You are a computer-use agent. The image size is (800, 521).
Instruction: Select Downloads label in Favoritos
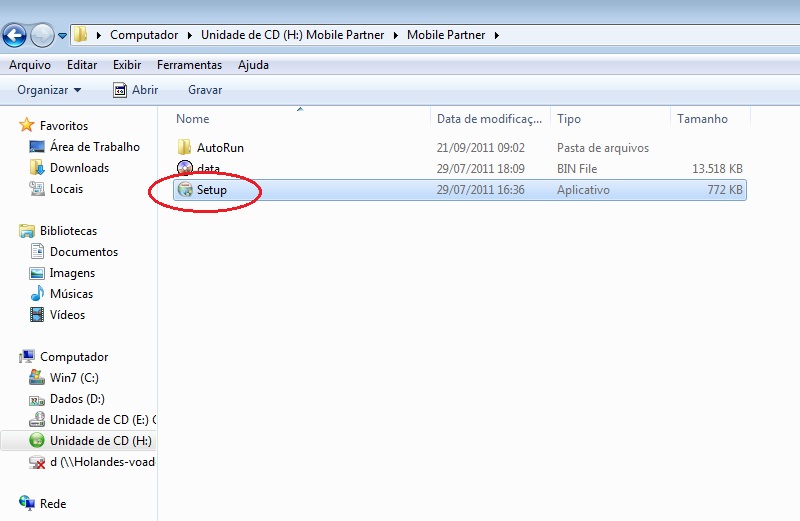pos(80,167)
